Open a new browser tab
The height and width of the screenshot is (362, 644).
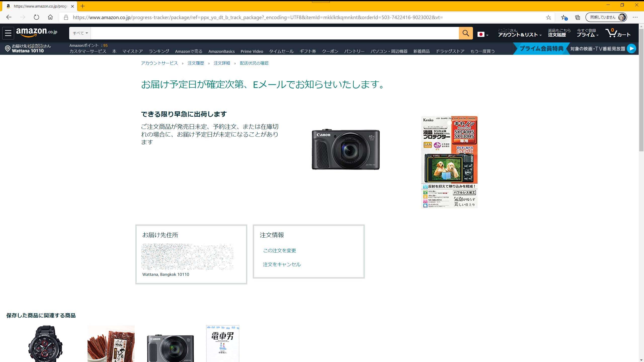[83, 6]
